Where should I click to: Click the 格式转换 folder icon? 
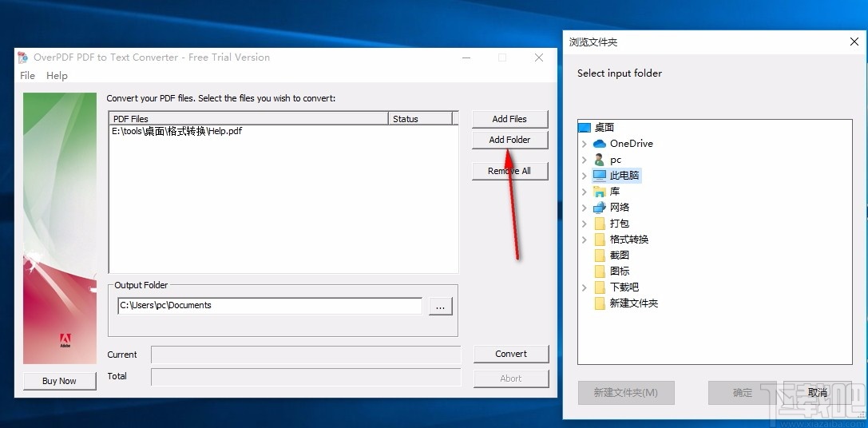tap(600, 240)
